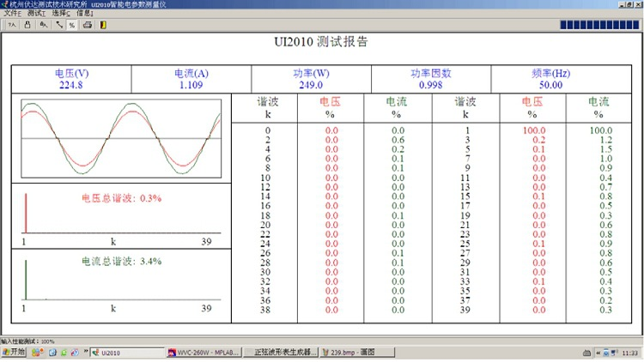Click the ?A toolbar icon

point(12,25)
